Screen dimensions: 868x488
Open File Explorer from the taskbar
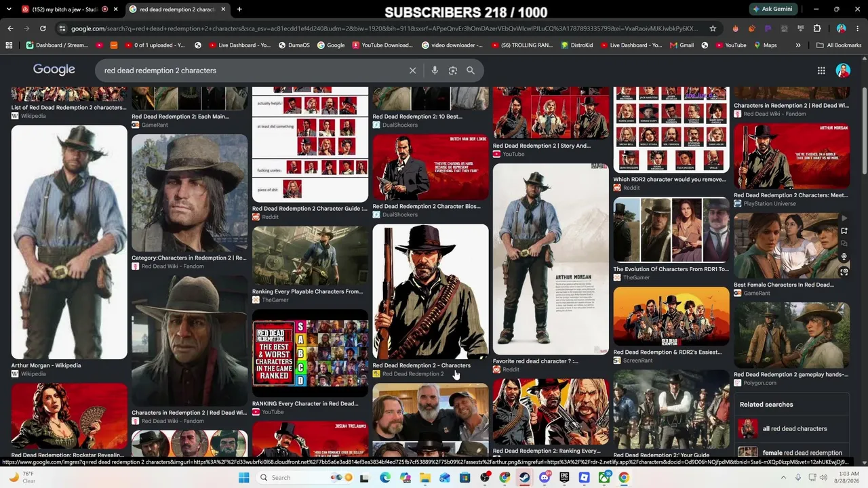coord(425,478)
